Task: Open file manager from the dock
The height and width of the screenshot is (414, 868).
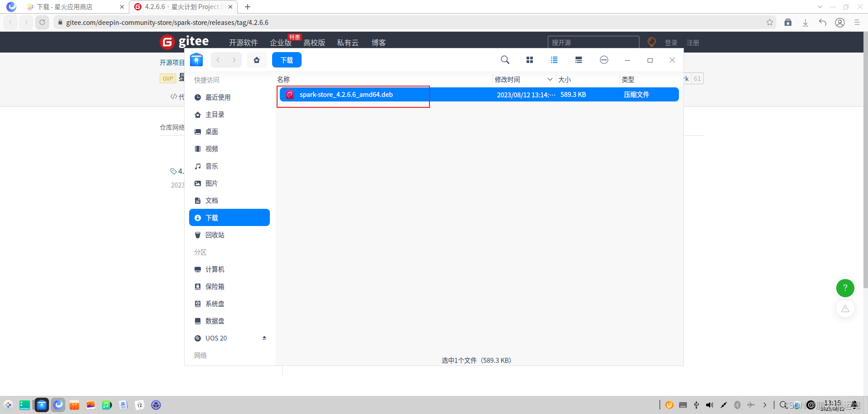Action: tap(42, 405)
